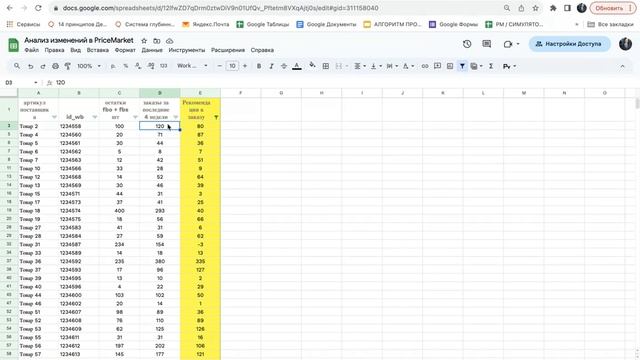640x360 pixels.
Task: Open the Формат menu
Action: [x=125, y=50]
